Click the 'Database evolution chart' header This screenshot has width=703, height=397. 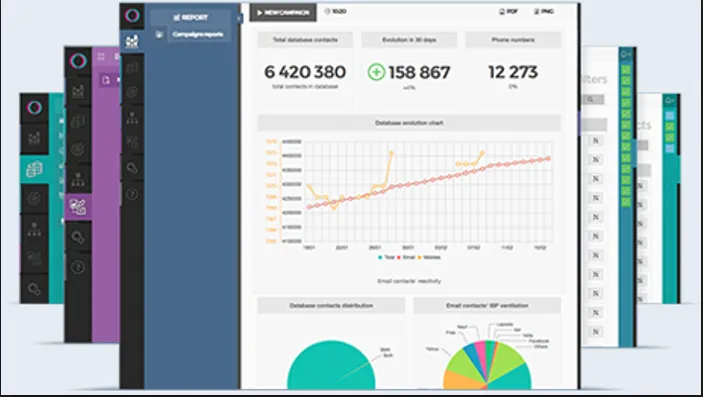pos(409,123)
